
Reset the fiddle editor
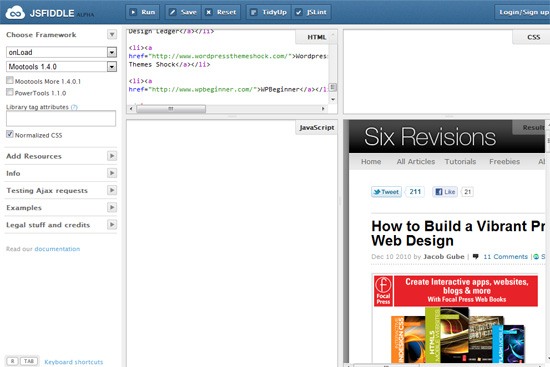tap(221, 12)
